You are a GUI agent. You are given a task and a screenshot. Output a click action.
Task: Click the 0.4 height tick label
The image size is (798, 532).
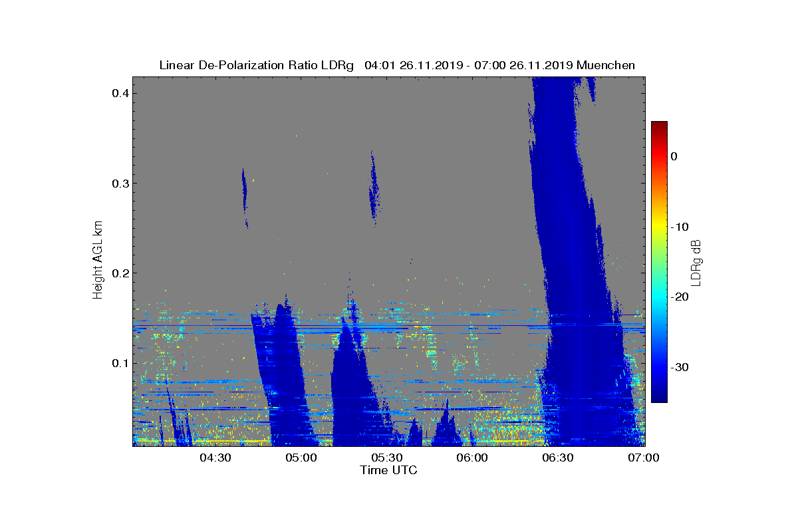[x=119, y=93]
